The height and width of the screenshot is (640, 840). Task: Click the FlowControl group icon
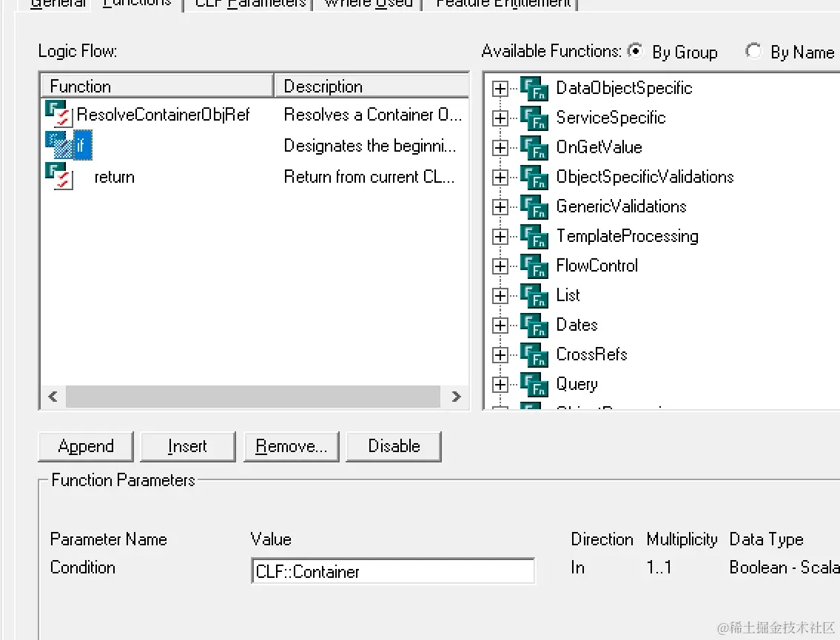(x=534, y=266)
